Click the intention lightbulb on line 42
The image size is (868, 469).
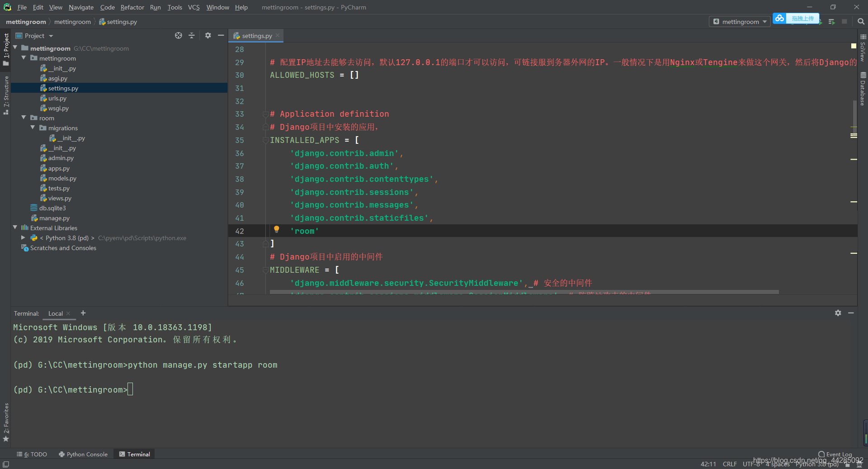point(277,229)
